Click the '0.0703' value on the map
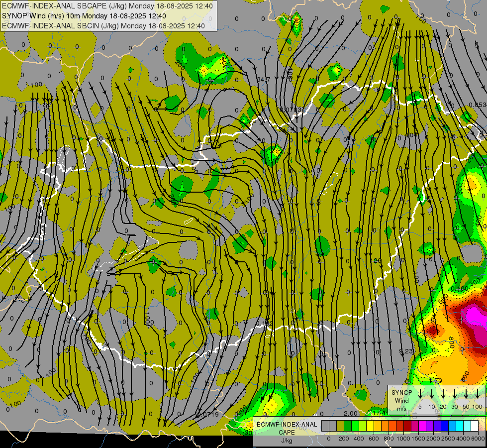Image resolution: width=487 pixels, height=448 pixels. pyautogui.click(x=291, y=110)
